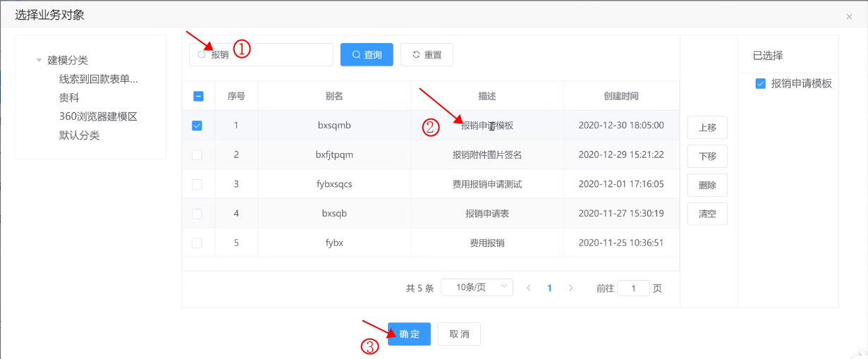Open the 360浏览器建模区 category
The height and width of the screenshot is (359, 868).
click(97, 116)
